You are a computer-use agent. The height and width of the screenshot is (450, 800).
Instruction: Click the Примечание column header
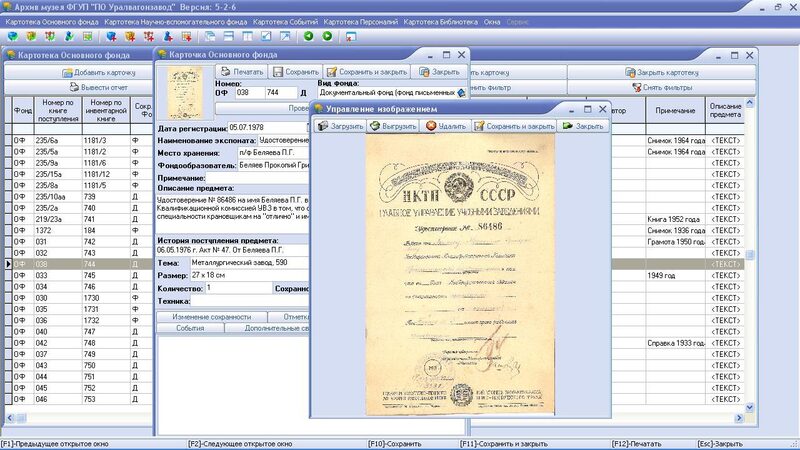pyautogui.click(x=676, y=110)
